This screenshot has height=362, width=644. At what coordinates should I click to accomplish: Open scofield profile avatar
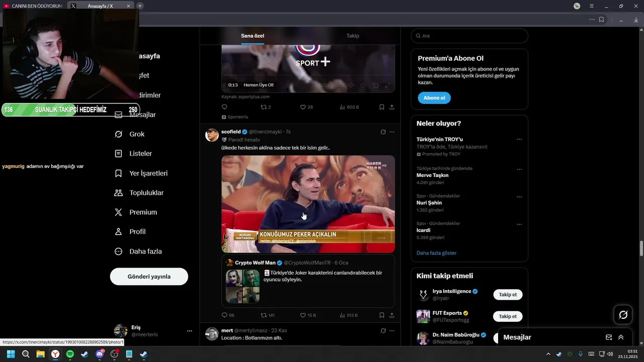click(x=212, y=135)
